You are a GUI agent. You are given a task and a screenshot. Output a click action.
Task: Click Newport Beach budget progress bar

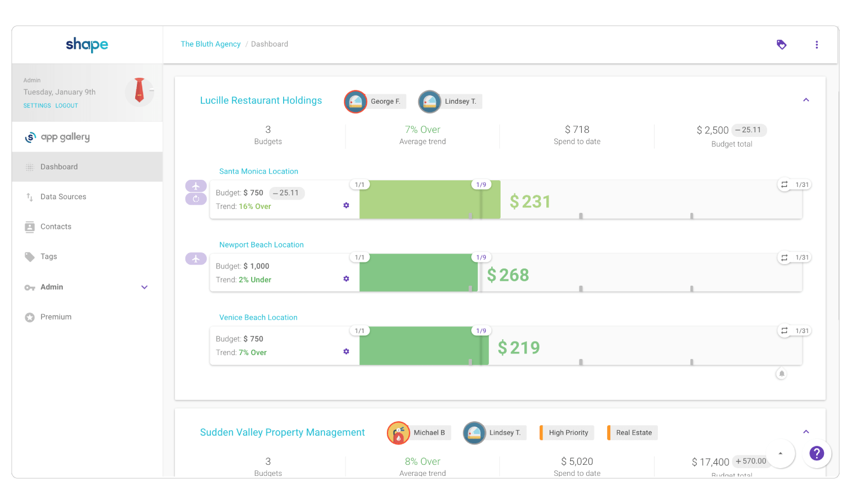418,273
